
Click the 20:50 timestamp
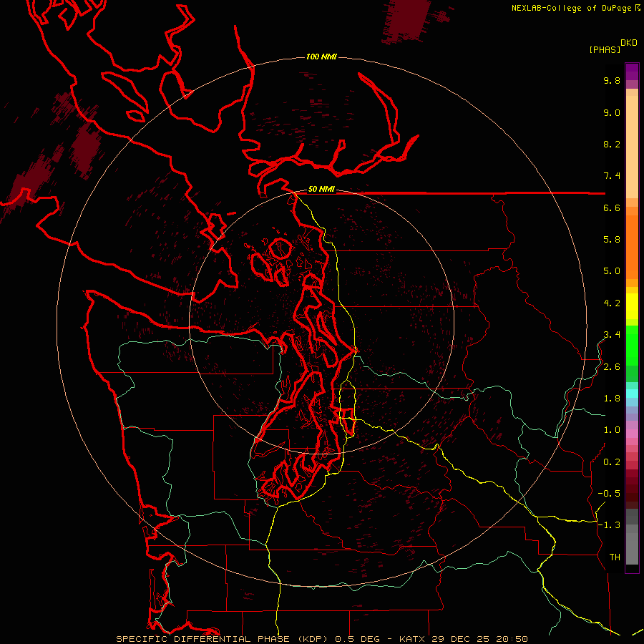click(x=512, y=639)
